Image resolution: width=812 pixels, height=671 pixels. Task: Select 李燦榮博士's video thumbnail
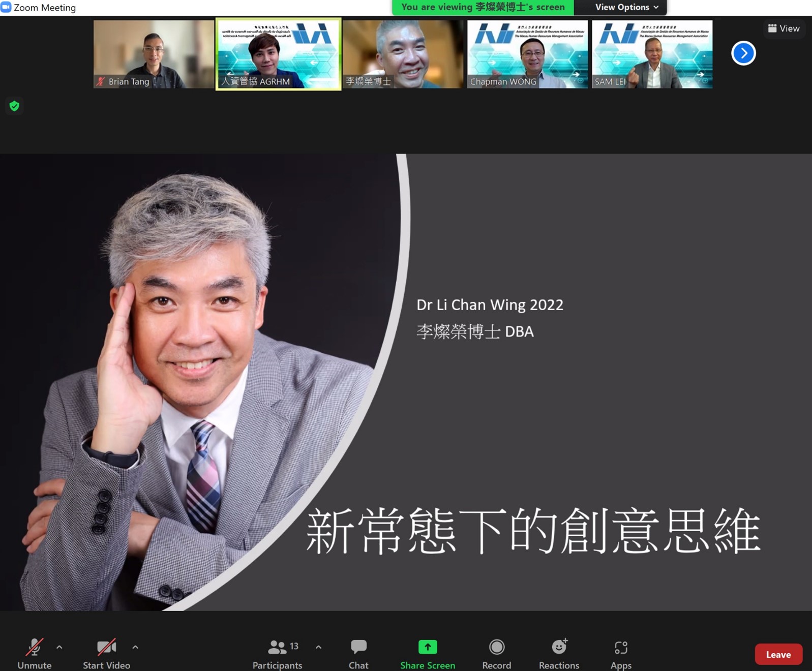click(403, 54)
